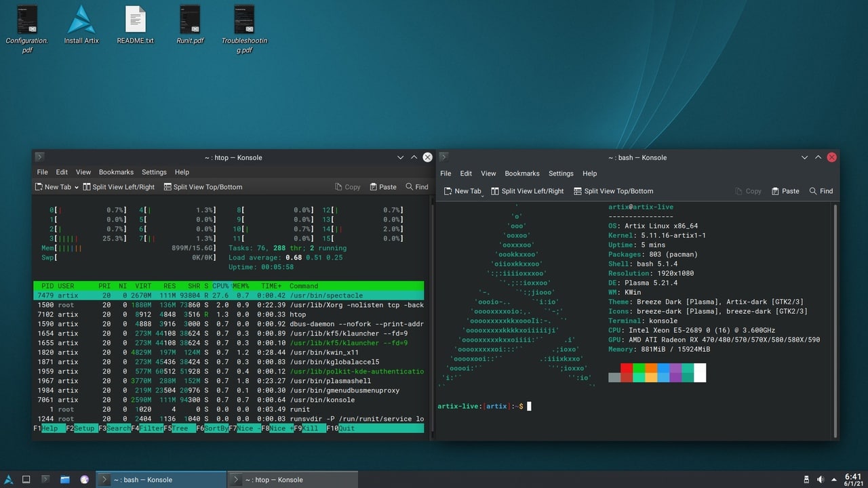Click Split View Left/Right in the htop Konsole
The image size is (868, 488).
(119, 187)
